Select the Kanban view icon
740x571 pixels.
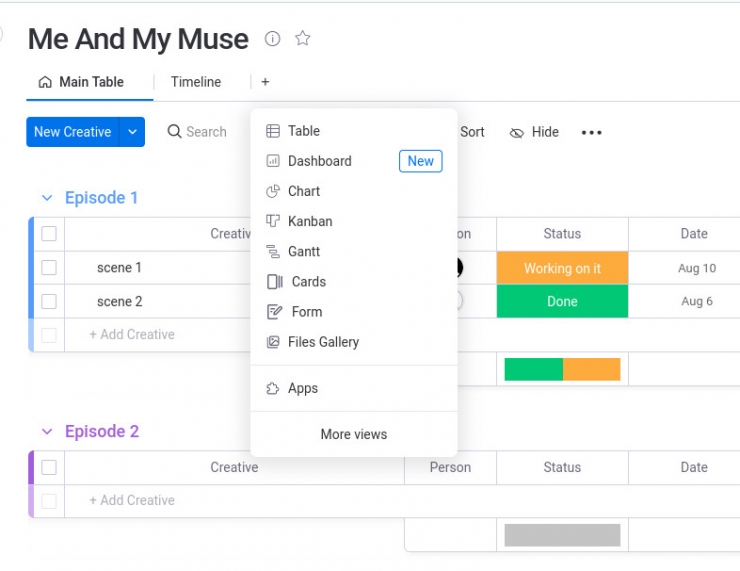[273, 221]
